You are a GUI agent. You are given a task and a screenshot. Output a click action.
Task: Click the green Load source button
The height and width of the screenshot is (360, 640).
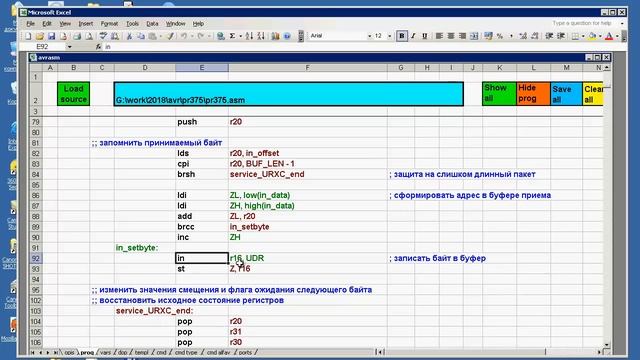(x=73, y=94)
